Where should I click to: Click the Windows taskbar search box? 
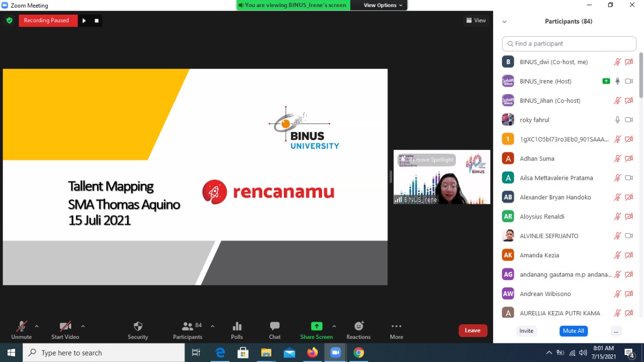point(104,352)
